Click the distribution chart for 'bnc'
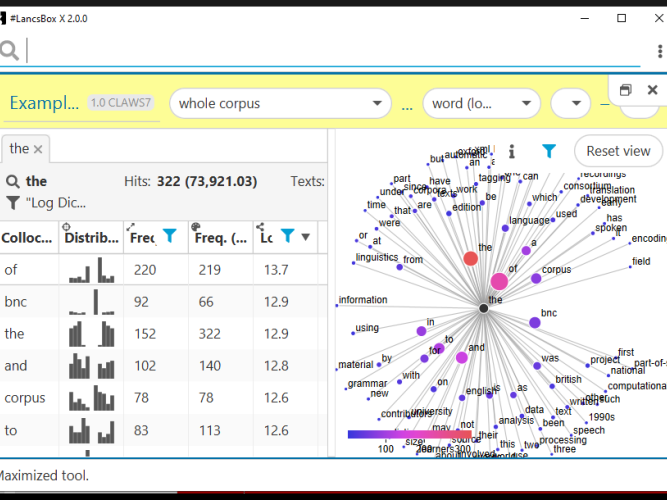667x500 pixels. tap(91, 302)
